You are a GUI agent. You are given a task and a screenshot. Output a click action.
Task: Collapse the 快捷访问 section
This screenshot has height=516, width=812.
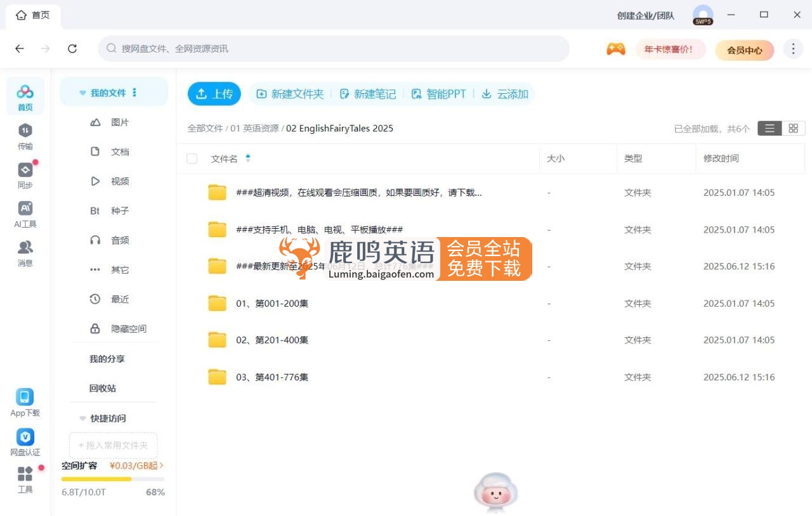tap(82, 418)
